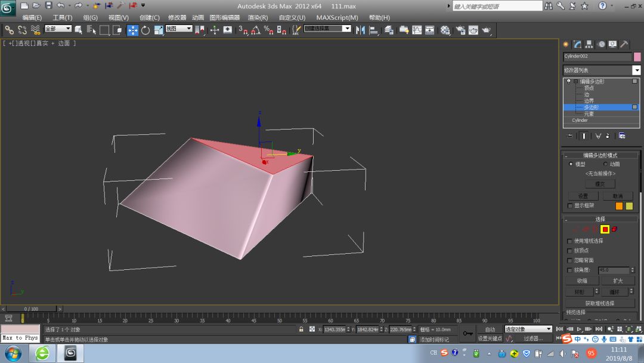Click the 设置 button

click(583, 196)
